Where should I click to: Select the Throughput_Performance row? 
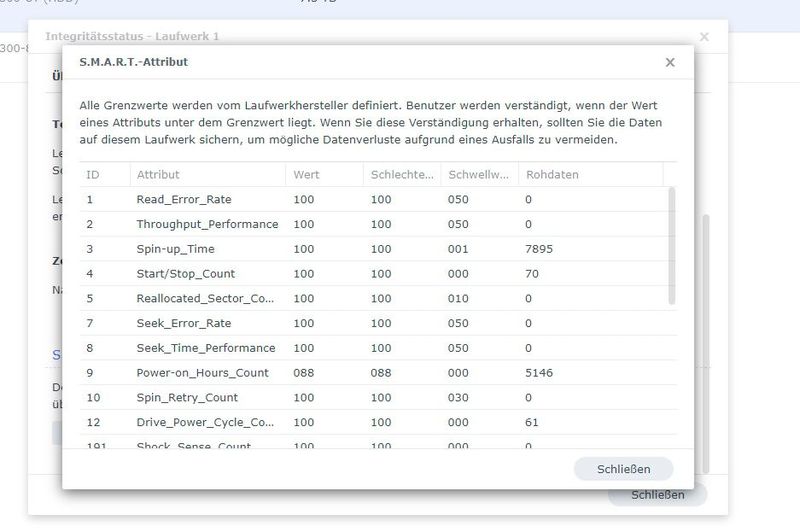click(378, 224)
